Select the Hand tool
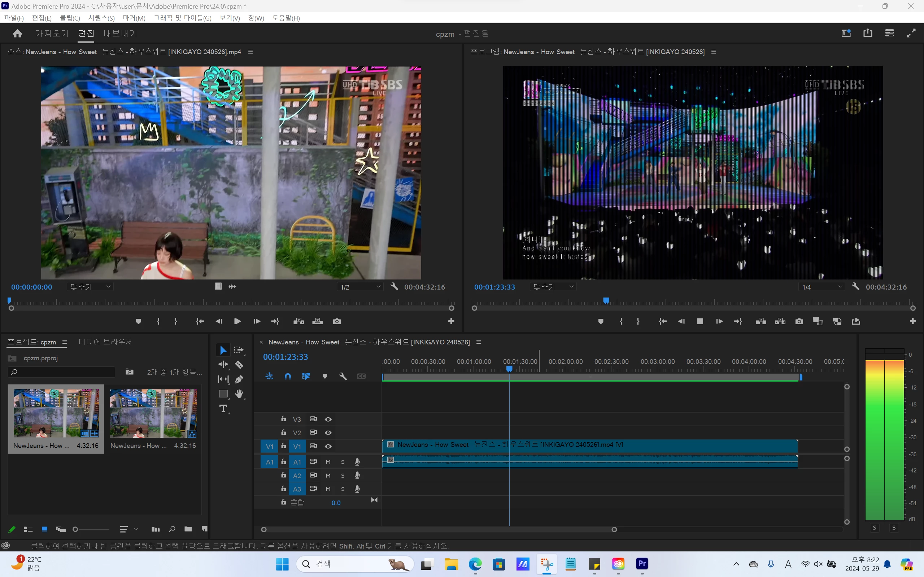This screenshot has width=924, height=577. coord(239,394)
